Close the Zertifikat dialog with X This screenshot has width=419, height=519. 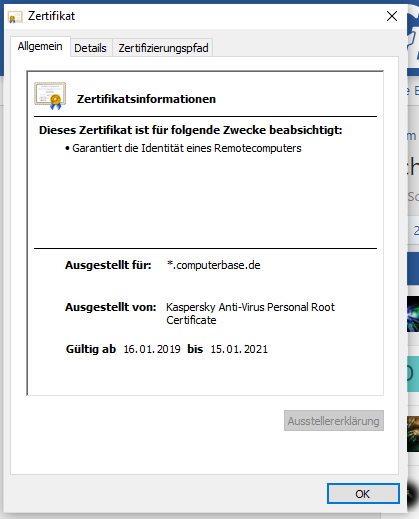tap(392, 16)
